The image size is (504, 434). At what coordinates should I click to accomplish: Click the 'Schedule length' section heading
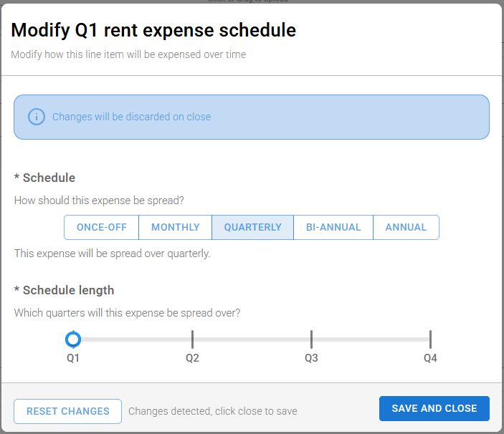pos(68,290)
